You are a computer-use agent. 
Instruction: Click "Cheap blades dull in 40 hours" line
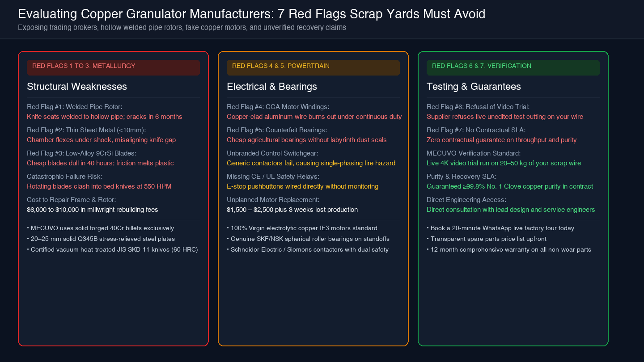pyautogui.click(x=100, y=163)
